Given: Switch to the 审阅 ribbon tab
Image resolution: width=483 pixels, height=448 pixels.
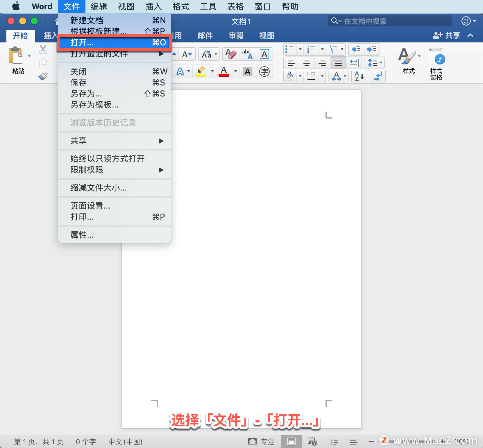Looking at the screenshot, I should pyautogui.click(x=236, y=35).
